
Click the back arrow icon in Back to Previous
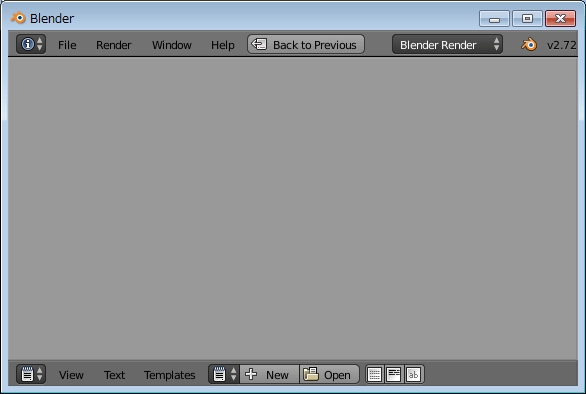(x=259, y=44)
